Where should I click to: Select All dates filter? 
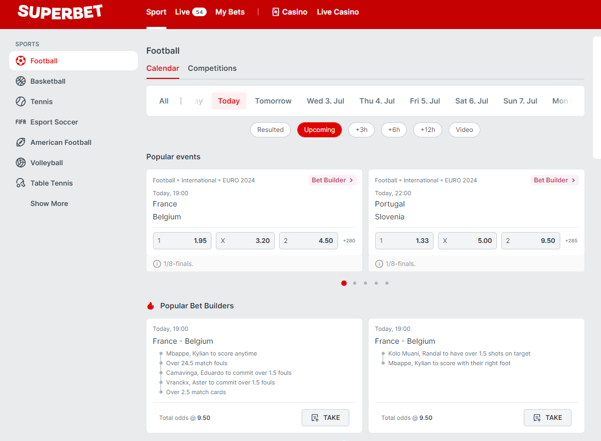tap(164, 101)
